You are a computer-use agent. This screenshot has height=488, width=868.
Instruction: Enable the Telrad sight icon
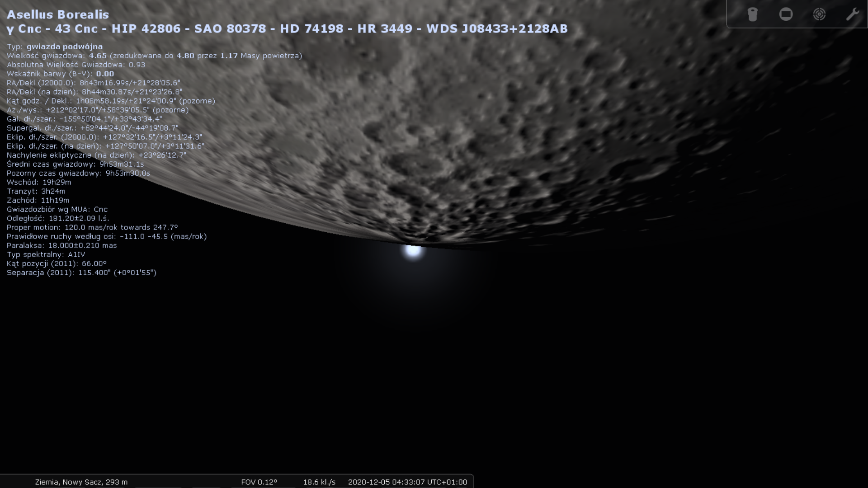click(x=819, y=14)
